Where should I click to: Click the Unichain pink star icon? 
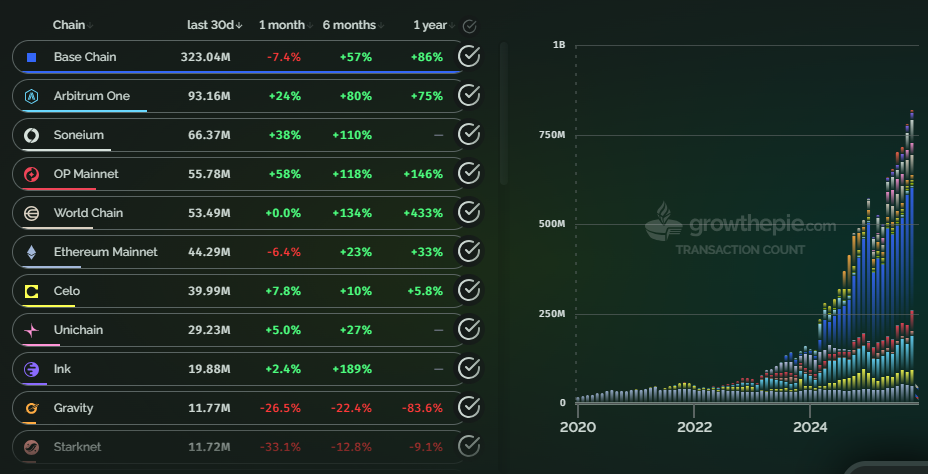pos(31,330)
